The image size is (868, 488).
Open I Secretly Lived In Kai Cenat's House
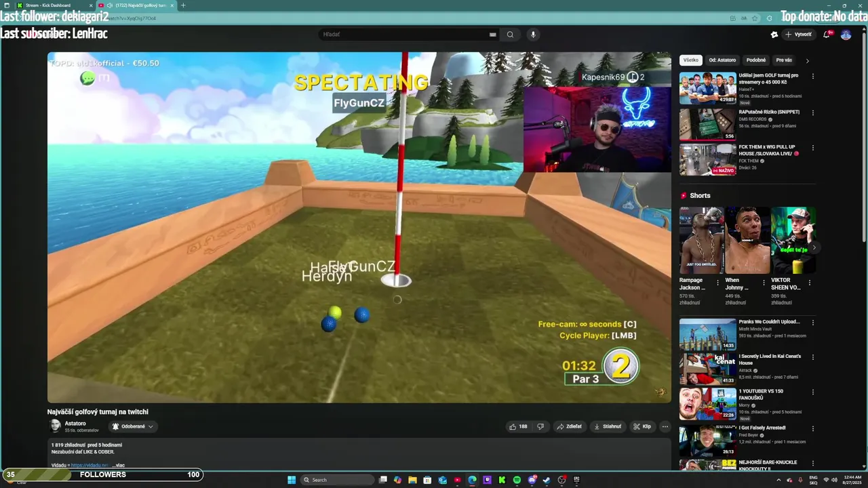(708, 369)
